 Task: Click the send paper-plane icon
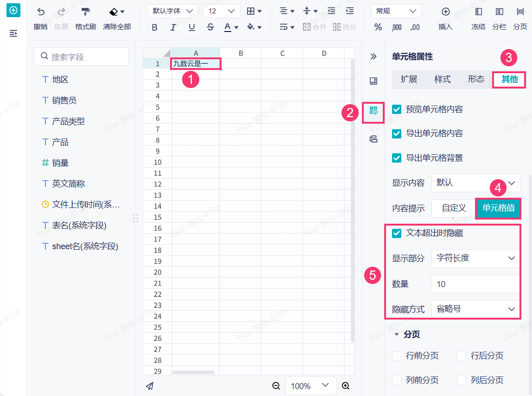(150, 386)
